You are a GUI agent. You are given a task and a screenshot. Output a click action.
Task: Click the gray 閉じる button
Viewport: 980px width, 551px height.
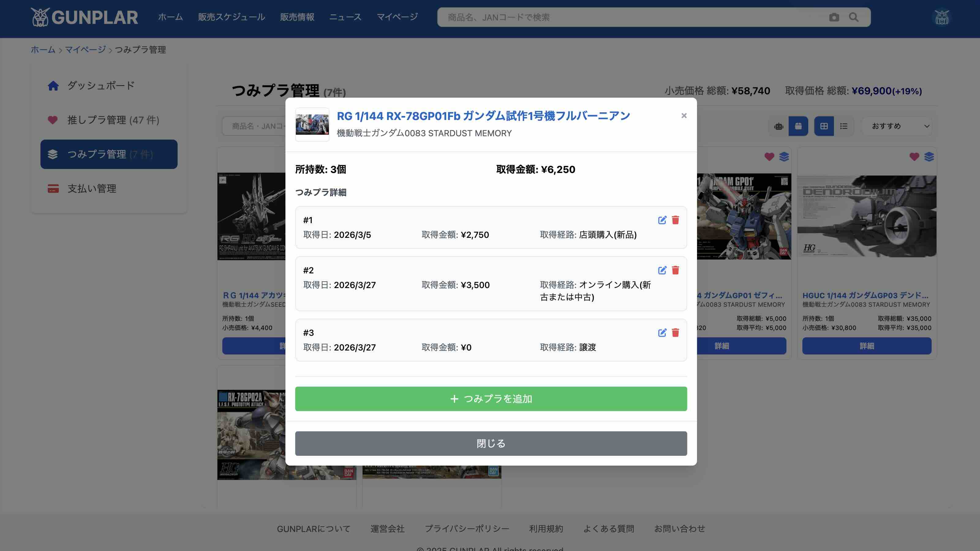(x=491, y=443)
